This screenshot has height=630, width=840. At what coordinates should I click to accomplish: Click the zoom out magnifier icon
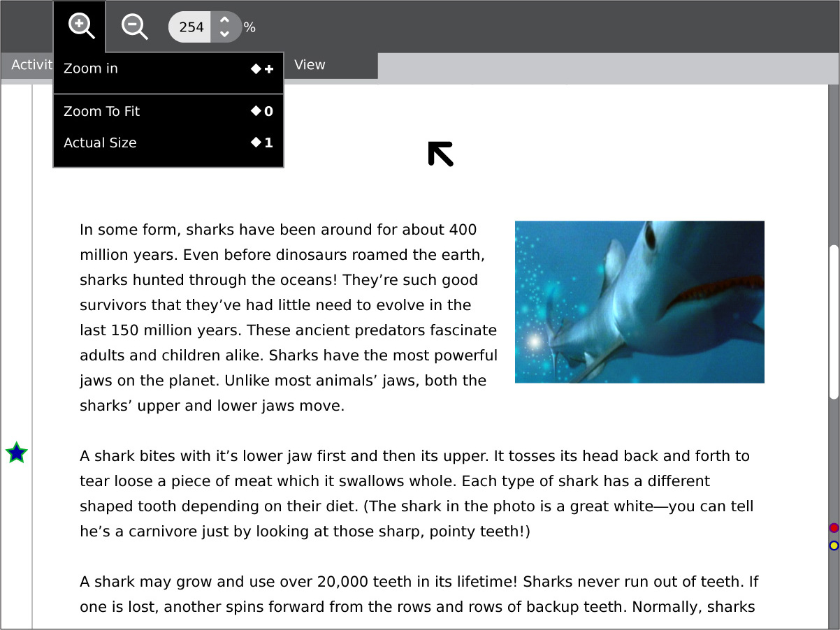133,27
